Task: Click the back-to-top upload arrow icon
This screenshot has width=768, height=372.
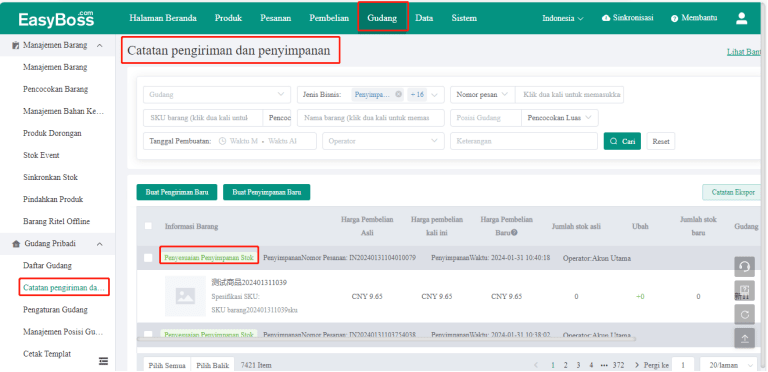Action: [744, 338]
